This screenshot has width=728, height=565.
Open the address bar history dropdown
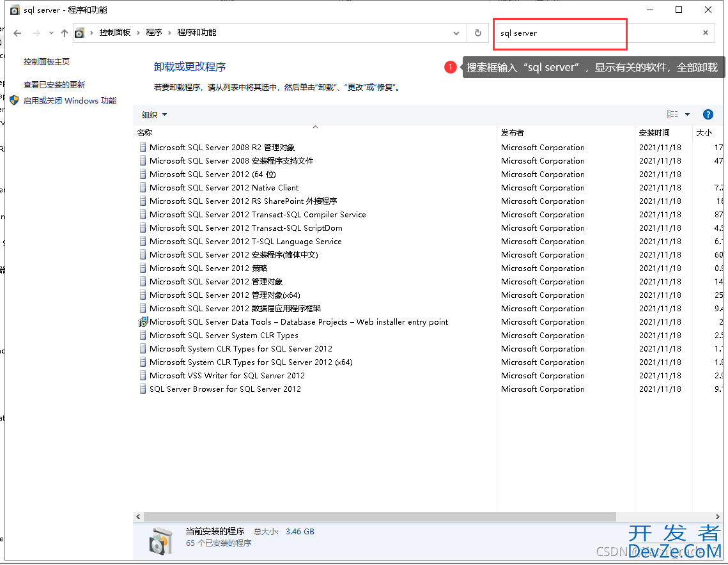456,33
